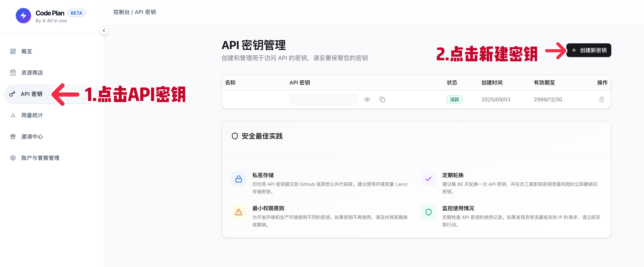Open 邀请中心 invitation center
Screen dimensions: 644x267
click(32, 137)
